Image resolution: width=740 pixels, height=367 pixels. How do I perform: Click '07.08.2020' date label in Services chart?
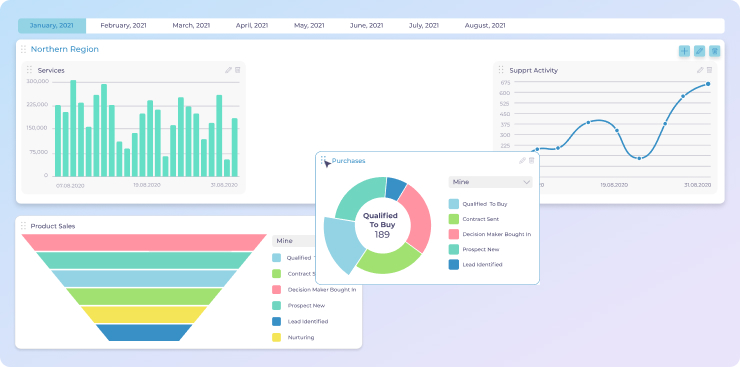click(x=70, y=185)
